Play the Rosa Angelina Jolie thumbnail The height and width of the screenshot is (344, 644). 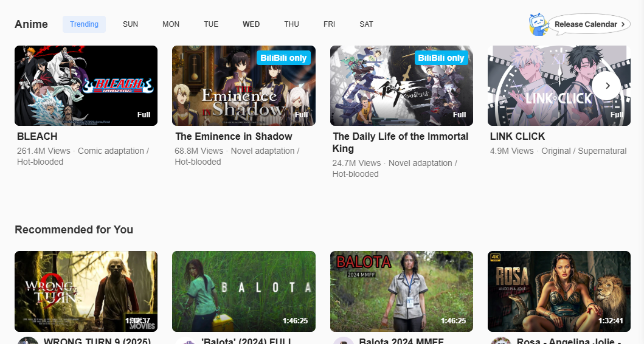point(559,291)
